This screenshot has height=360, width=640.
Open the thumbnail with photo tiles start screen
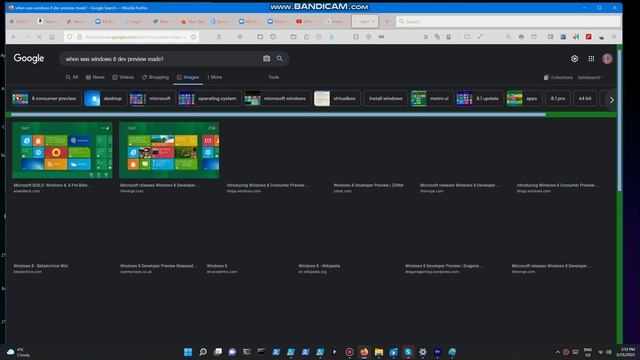click(169, 150)
